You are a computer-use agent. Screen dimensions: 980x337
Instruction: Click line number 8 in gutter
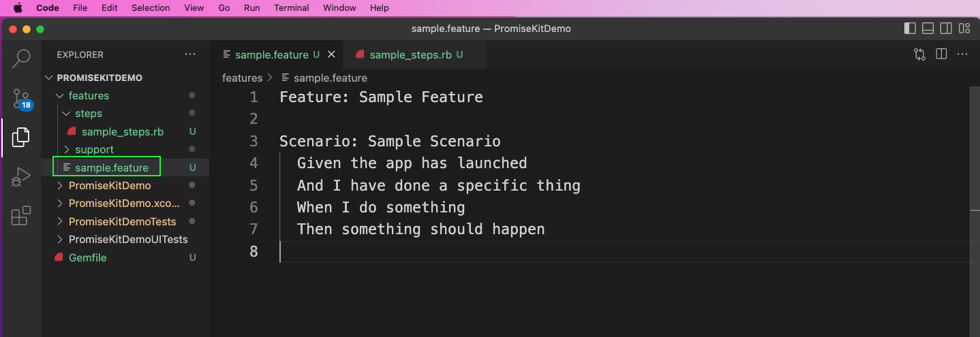point(254,251)
